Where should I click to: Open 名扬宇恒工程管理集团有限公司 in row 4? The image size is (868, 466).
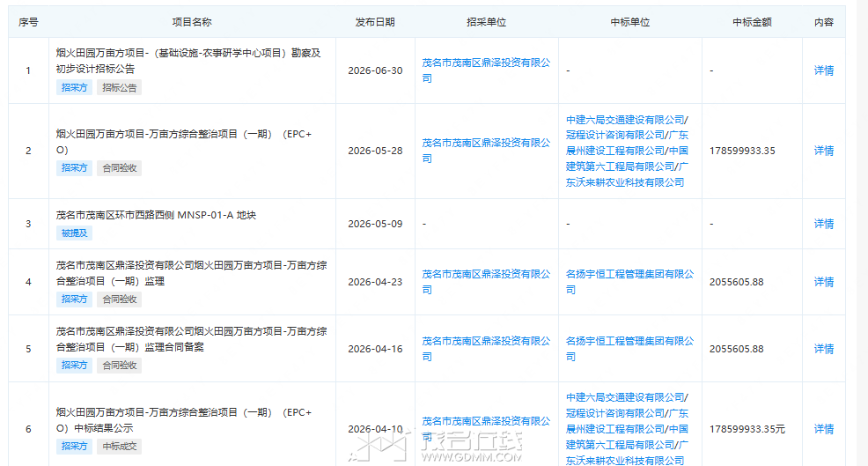coord(629,282)
